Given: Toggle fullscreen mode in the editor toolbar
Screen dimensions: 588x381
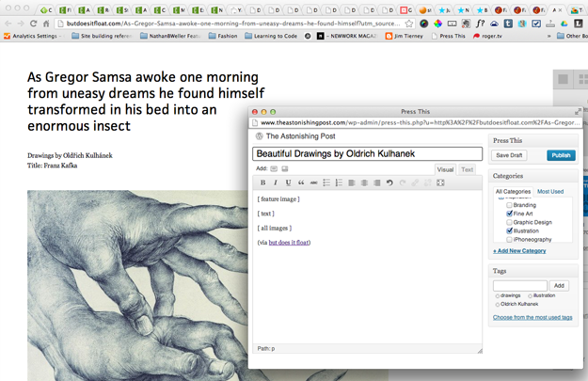Looking at the screenshot, I should tap(440, 183).
